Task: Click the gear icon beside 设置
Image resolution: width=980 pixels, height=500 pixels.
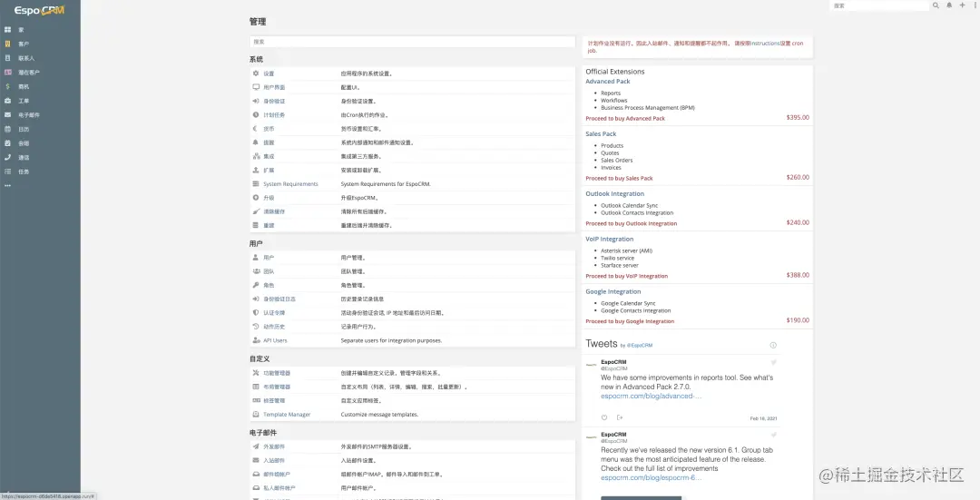Action: [256, 74]
